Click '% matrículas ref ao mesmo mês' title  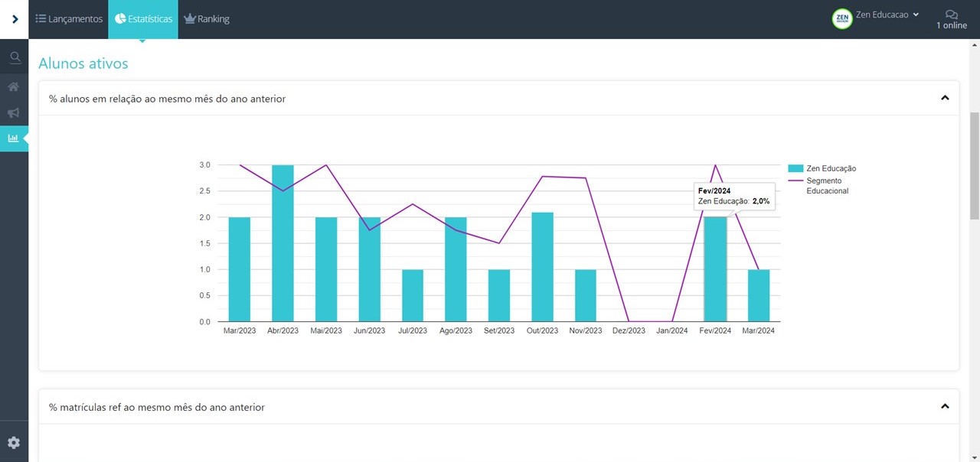pos(157,408)
